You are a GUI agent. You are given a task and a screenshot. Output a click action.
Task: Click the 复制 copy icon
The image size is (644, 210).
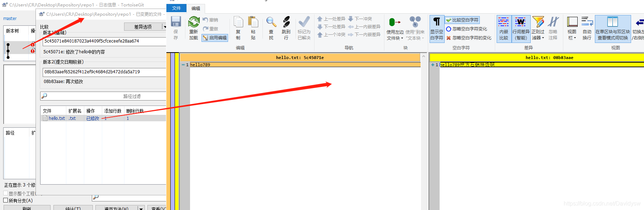click(238, 22)
